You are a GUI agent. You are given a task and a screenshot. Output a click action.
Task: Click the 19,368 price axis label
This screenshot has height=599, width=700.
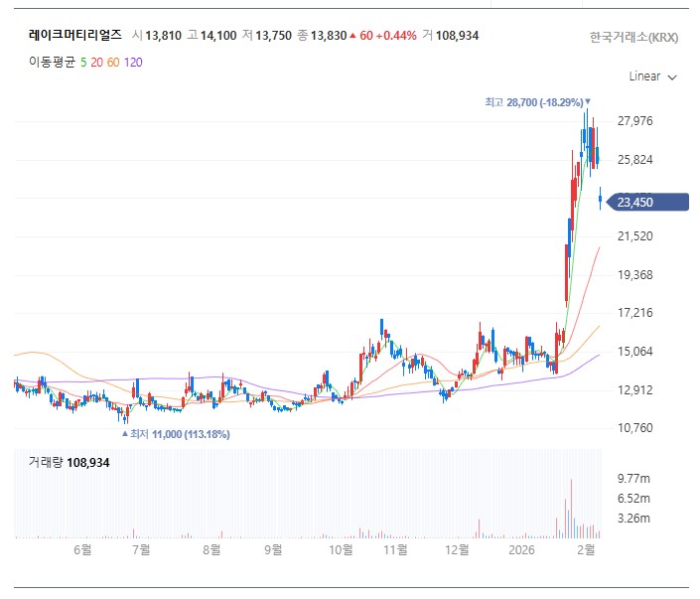pyautogui.click(x=634, y=275)
